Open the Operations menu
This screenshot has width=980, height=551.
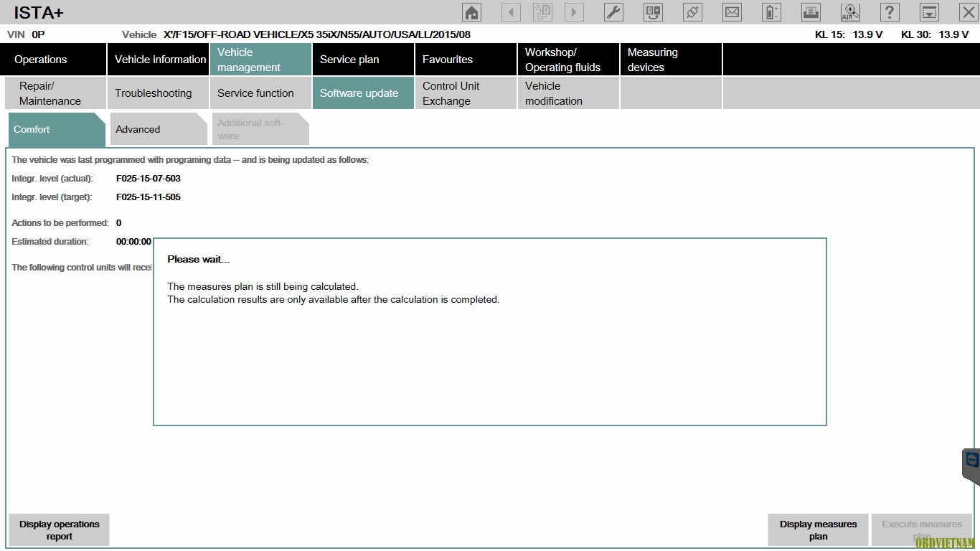click(x=54, y=60)
